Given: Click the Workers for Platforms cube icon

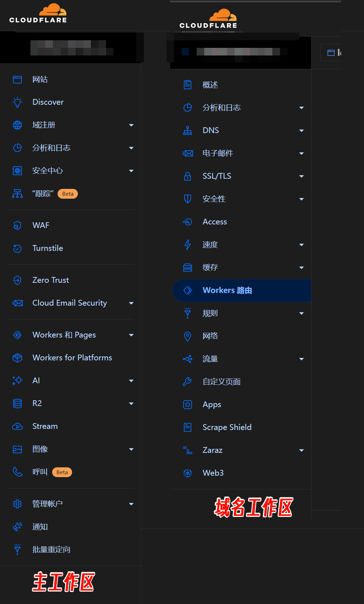Looking at the screenshot, I should click(17, 358).
